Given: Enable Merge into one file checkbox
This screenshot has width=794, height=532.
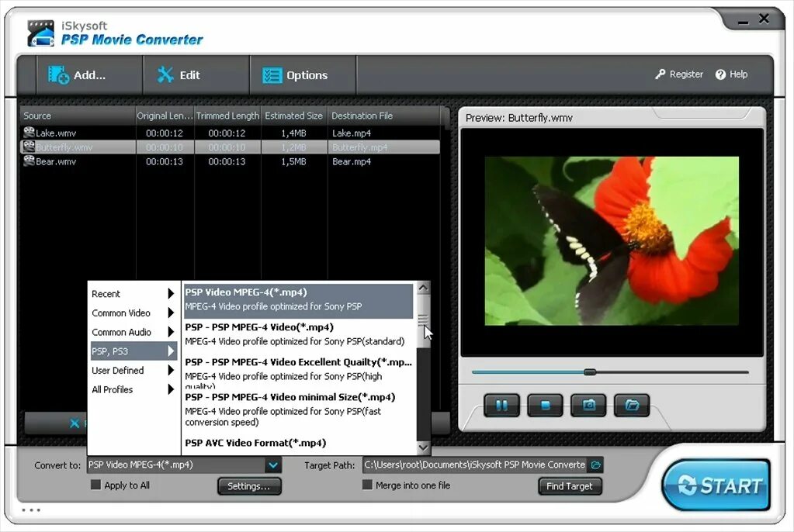Looking at the screenshot, I should [x=367, y=485].
